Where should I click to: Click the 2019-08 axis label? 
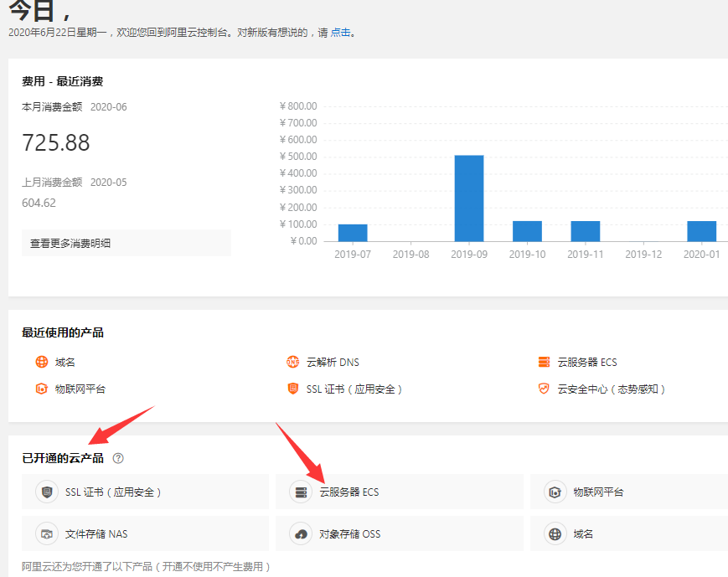410,255
